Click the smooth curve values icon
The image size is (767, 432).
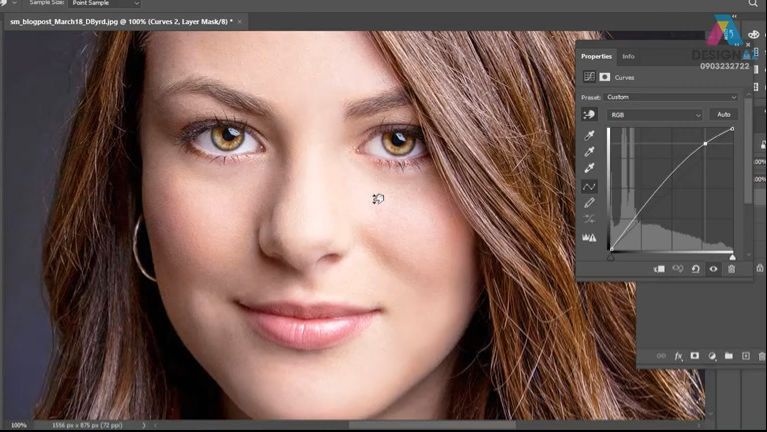(589, 219)
